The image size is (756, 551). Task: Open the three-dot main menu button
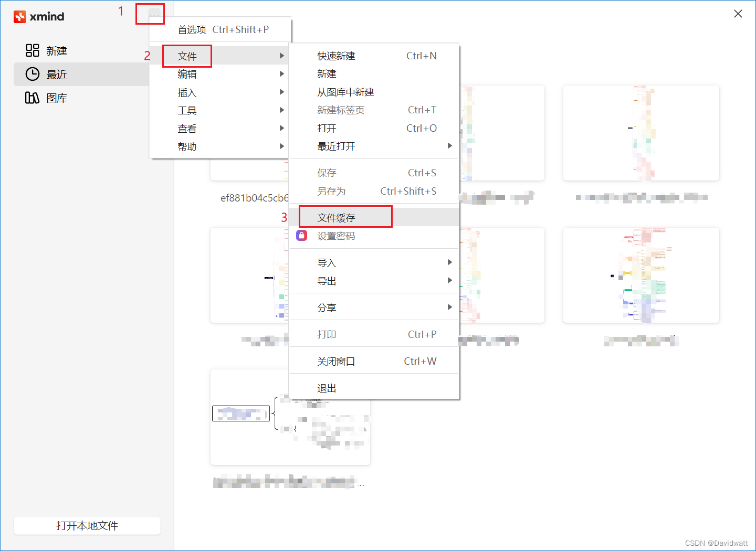[154, 15]
